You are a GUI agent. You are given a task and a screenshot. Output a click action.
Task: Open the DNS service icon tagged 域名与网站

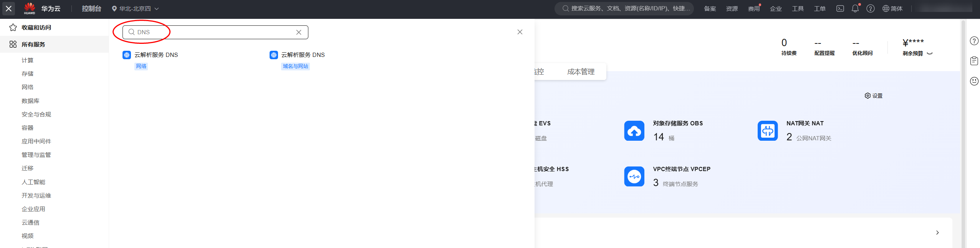[x=274, y=55]
